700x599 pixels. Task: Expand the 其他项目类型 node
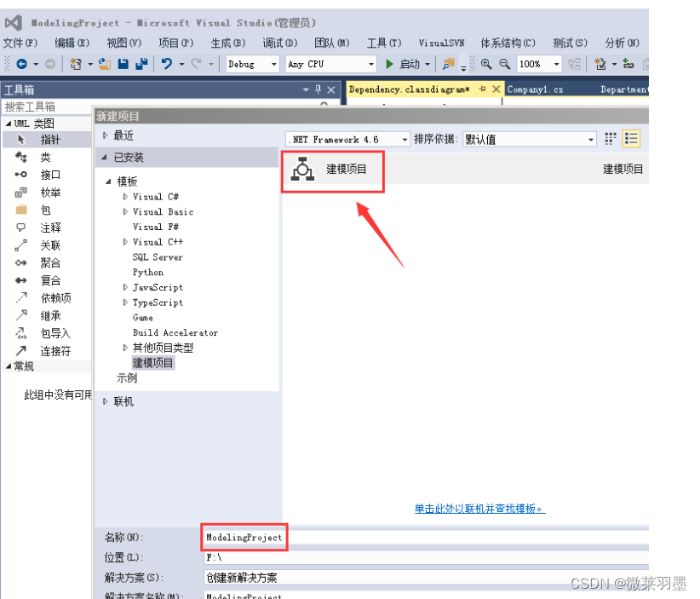click(x=125, y=348)
